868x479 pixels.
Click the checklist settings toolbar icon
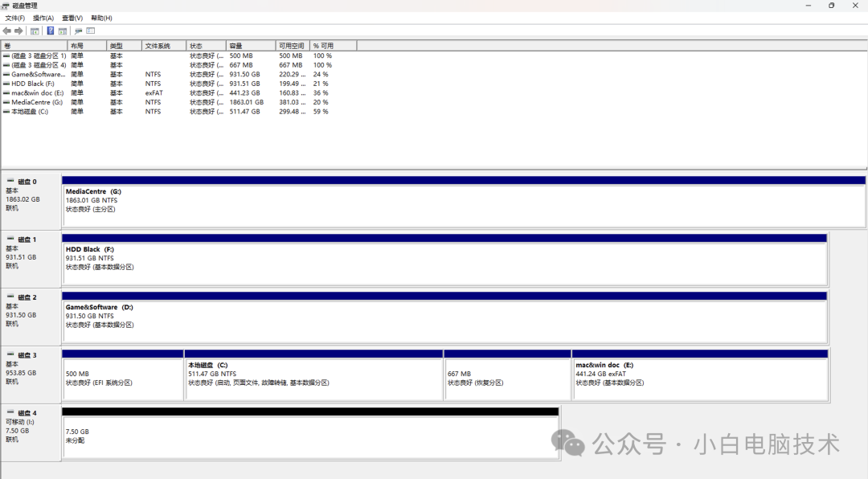coord(91,31)
